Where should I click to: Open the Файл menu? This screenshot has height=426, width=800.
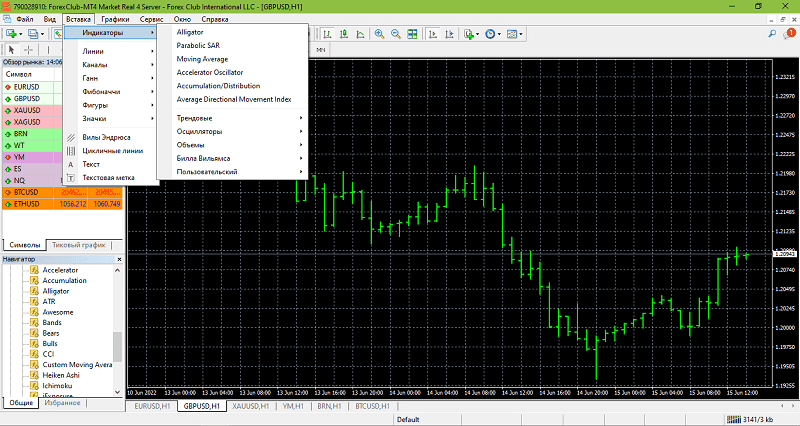(24, 19)
